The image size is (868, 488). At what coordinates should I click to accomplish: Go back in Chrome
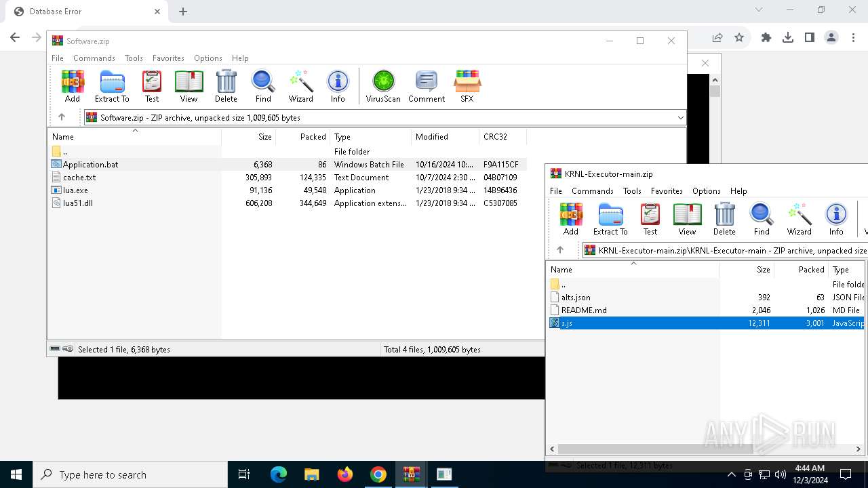pyautogui.click(x=15, y=38)
